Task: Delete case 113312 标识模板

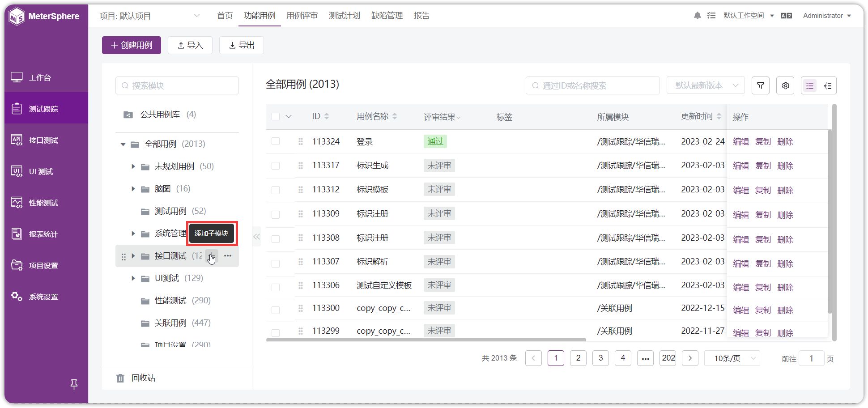Action: point(785,191)
